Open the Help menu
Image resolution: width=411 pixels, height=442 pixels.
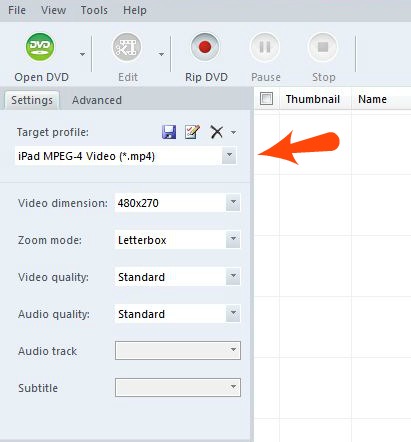135,10
